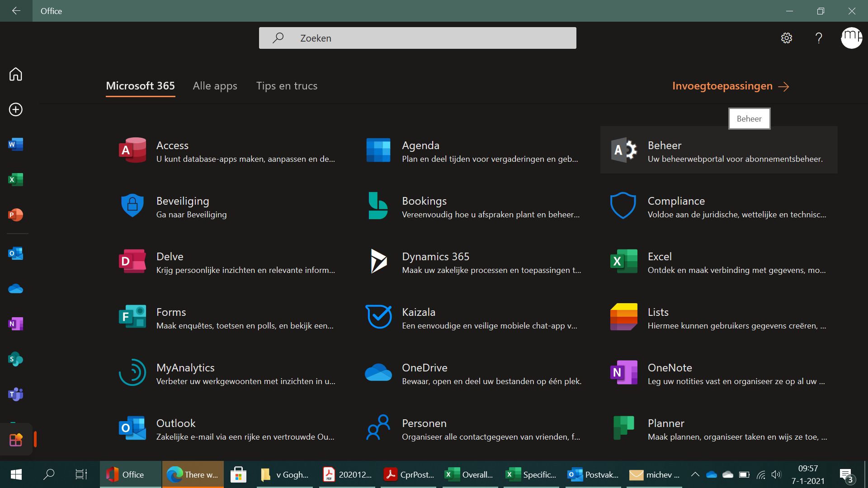
Task: Open the MyAnalytics icon
Action: pyautogui.click(x=132, y=372)
